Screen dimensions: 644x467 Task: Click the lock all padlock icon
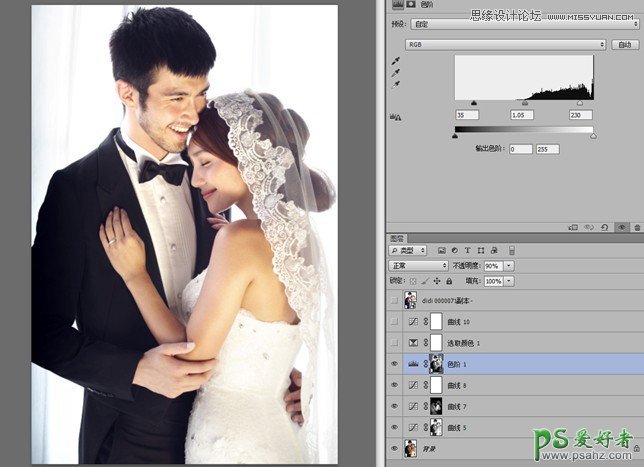pos(447,282)
